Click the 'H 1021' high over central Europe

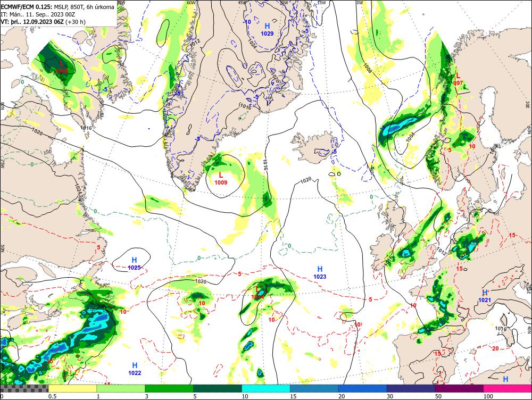(x=485, y=296)
